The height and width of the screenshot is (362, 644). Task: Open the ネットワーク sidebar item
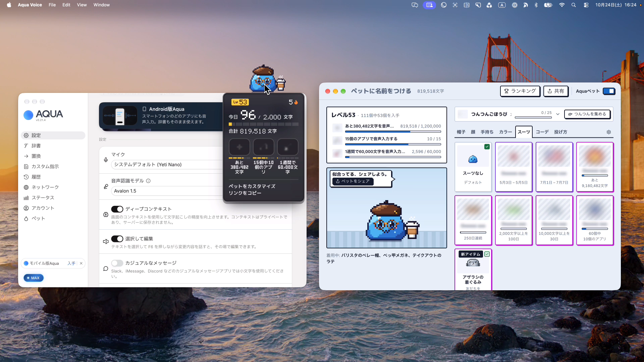(x=53, y=187)
